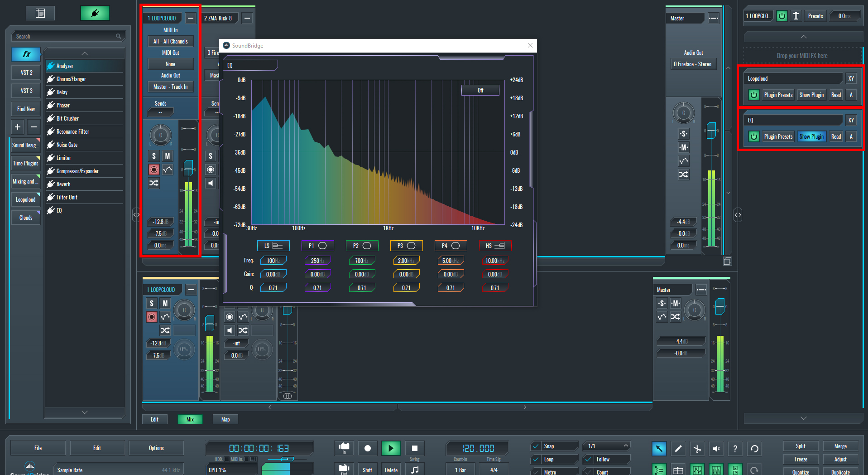Open the 1/1 snap value dropdown
The width and height of the screenshot is (868, 475).
(x=607, y=446)
